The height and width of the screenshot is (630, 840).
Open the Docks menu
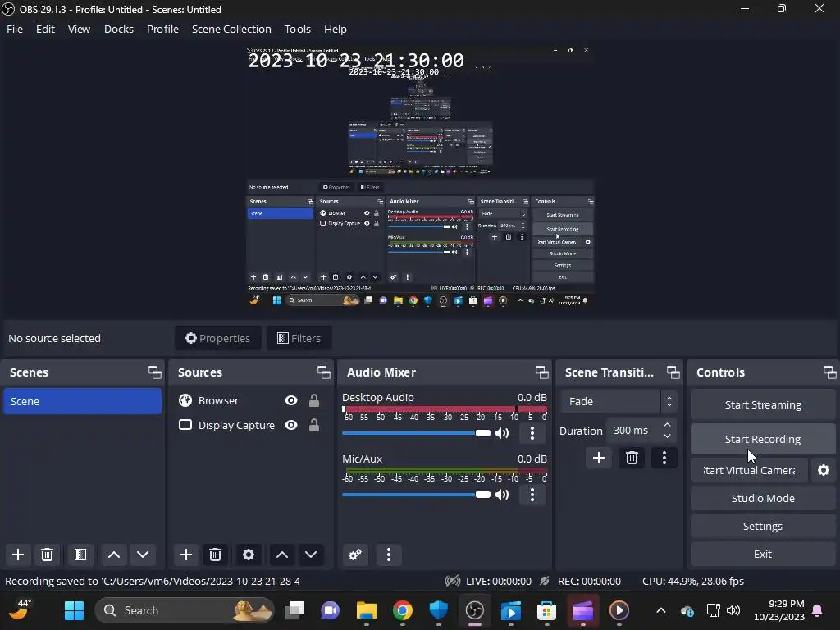[119, 29]
